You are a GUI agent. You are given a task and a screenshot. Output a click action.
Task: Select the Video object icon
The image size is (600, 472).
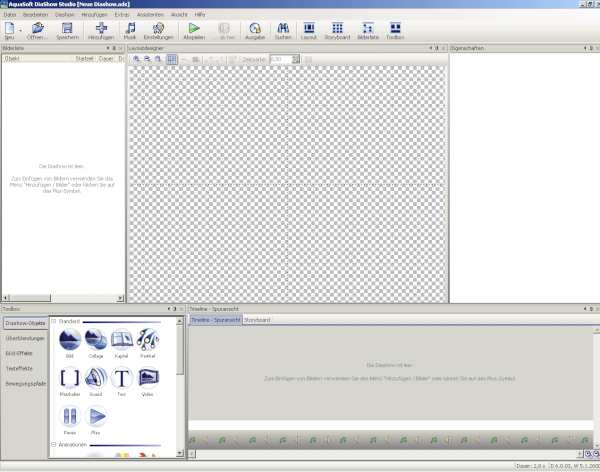[148, 379]
